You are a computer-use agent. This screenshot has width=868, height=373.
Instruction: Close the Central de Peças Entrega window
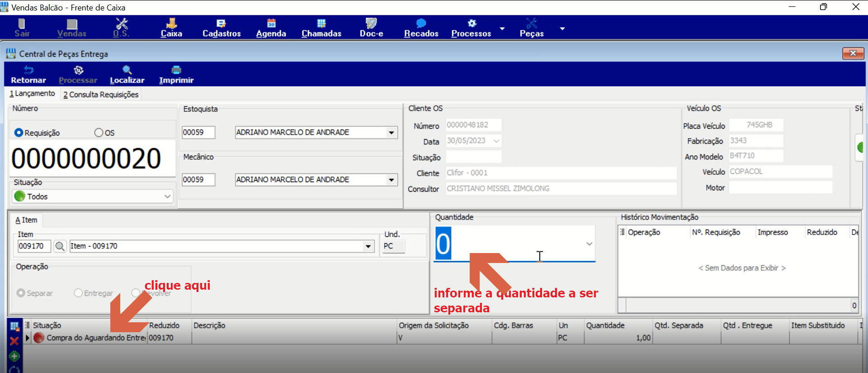point(853,53)
